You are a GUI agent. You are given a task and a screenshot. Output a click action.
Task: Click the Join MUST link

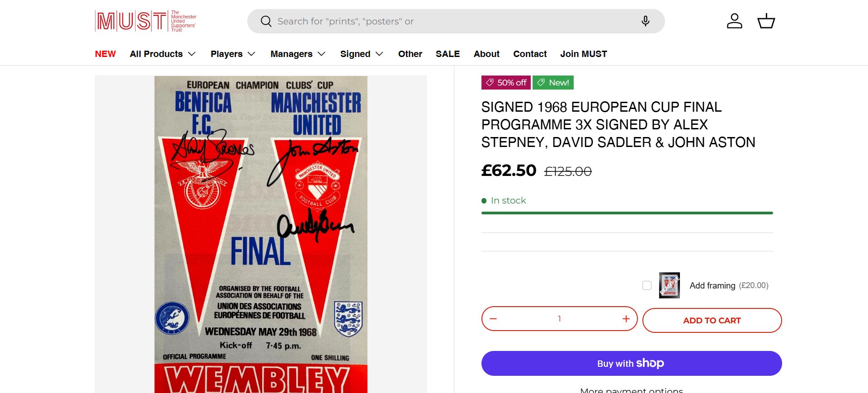584,54
